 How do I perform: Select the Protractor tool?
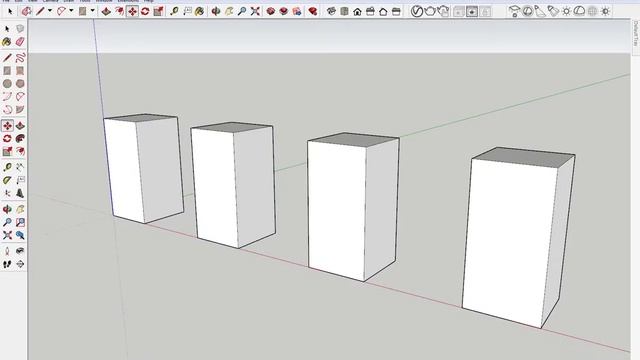coord(7,180)
